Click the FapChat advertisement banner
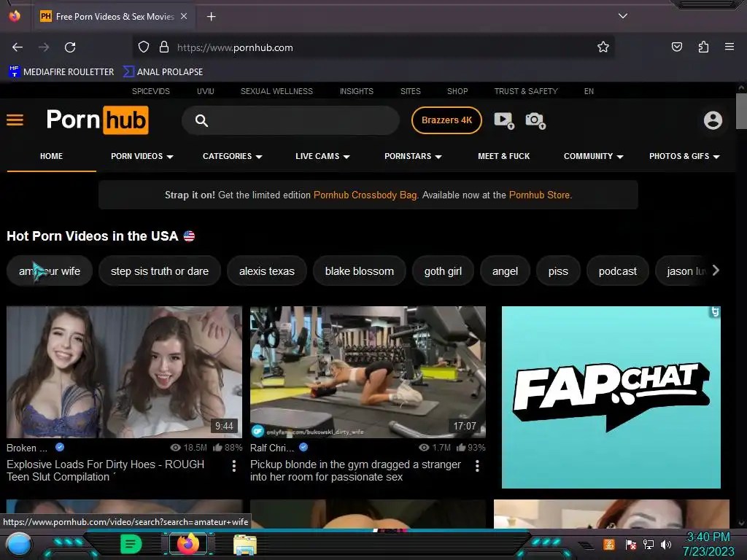 click(611, 397)
